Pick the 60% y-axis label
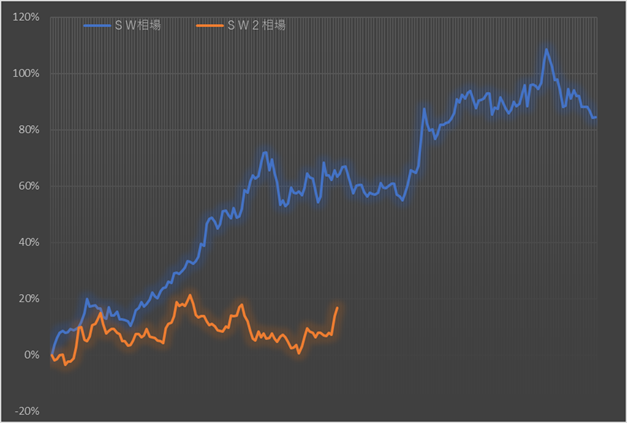Screen dimensions: 627x423 29,186
